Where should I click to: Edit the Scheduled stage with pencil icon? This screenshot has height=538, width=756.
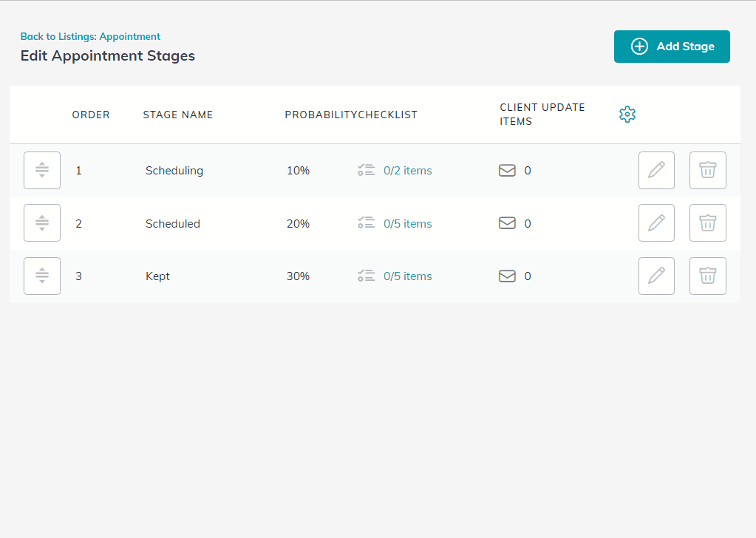point(656,222)
